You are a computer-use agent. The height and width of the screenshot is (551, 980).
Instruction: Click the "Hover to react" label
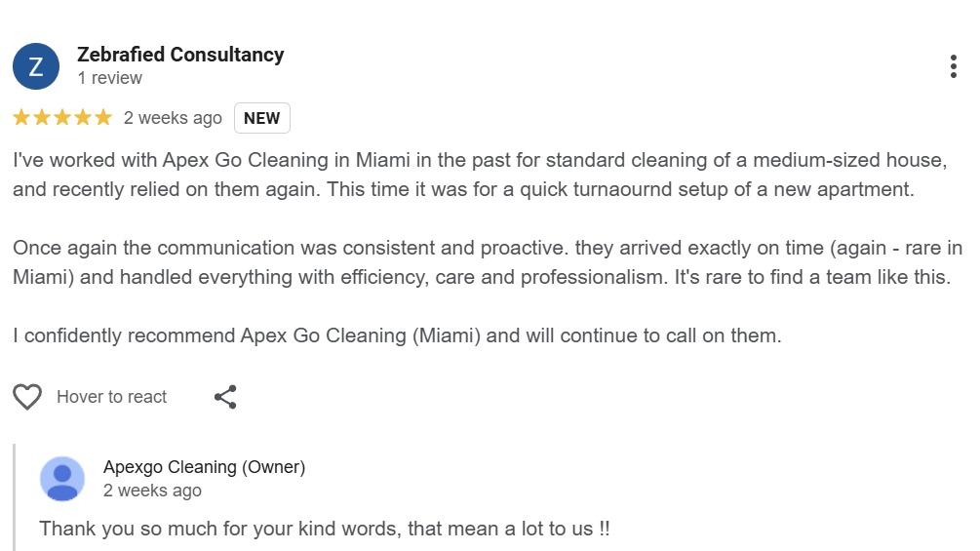click(111, 397)
